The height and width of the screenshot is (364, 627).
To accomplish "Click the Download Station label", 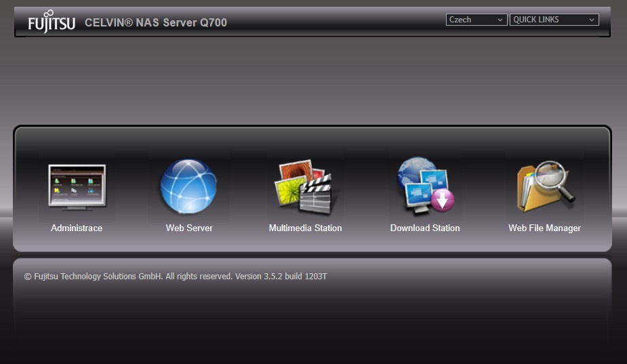I will 425,228.
